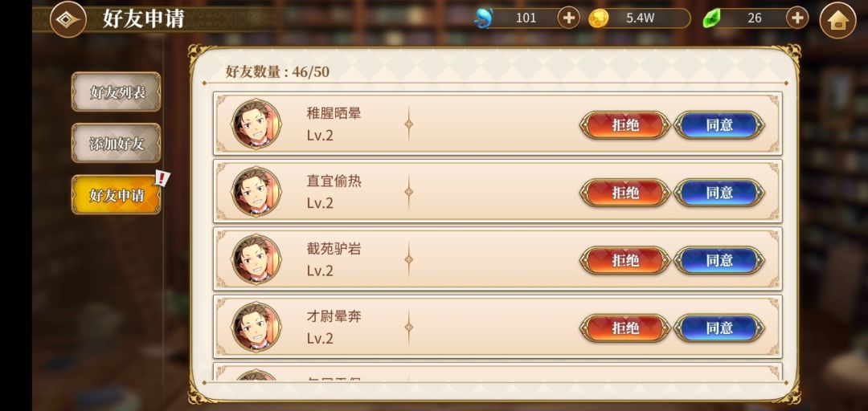Reject friend request from 稚腥晒晕
Viewport: 868px width, 411px height.
click(625, 125)
